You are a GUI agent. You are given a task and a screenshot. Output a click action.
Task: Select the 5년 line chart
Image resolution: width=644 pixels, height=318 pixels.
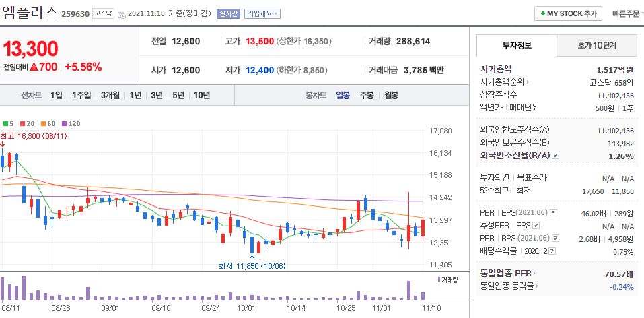coord(178,96)
